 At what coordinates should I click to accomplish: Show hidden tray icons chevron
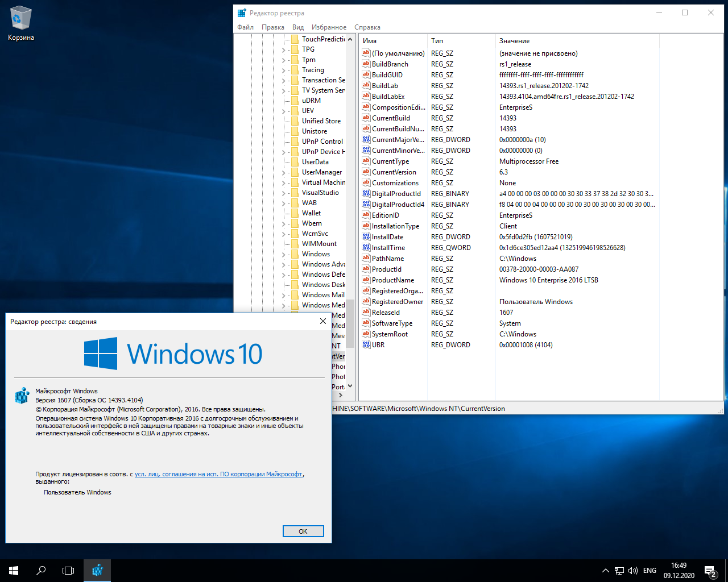click(x=605, y=571)
